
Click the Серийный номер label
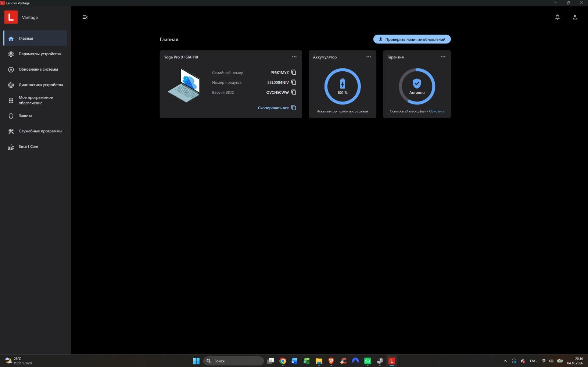227,72
